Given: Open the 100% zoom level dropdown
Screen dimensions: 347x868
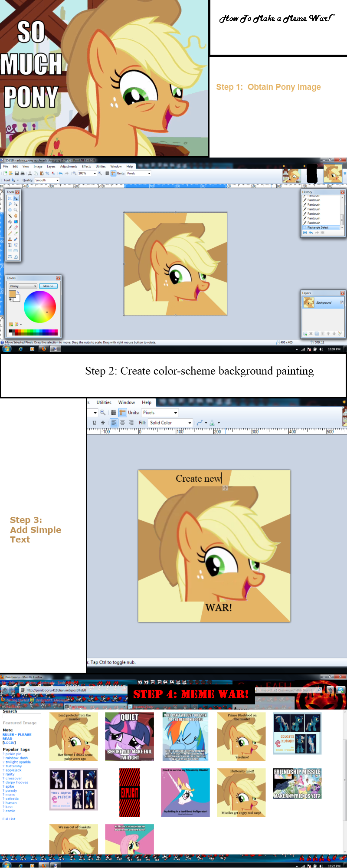Looking at the screenshot, I should point(95,173).
